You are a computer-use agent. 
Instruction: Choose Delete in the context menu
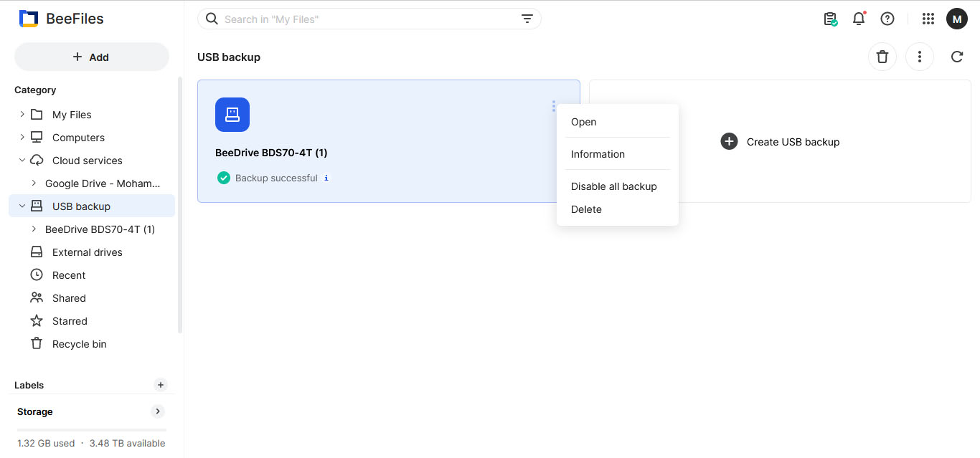(586, 209)
